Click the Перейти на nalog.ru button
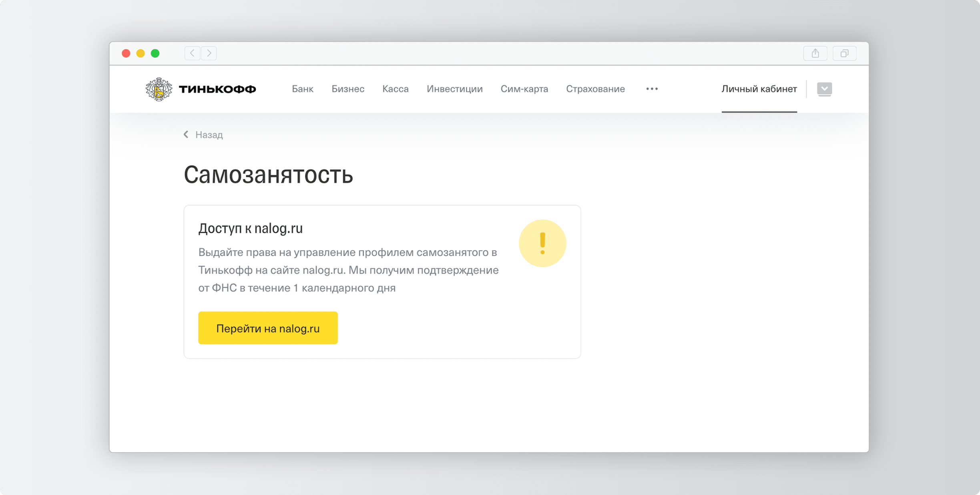This screenshot has height=495, width=980. [268, 328]
